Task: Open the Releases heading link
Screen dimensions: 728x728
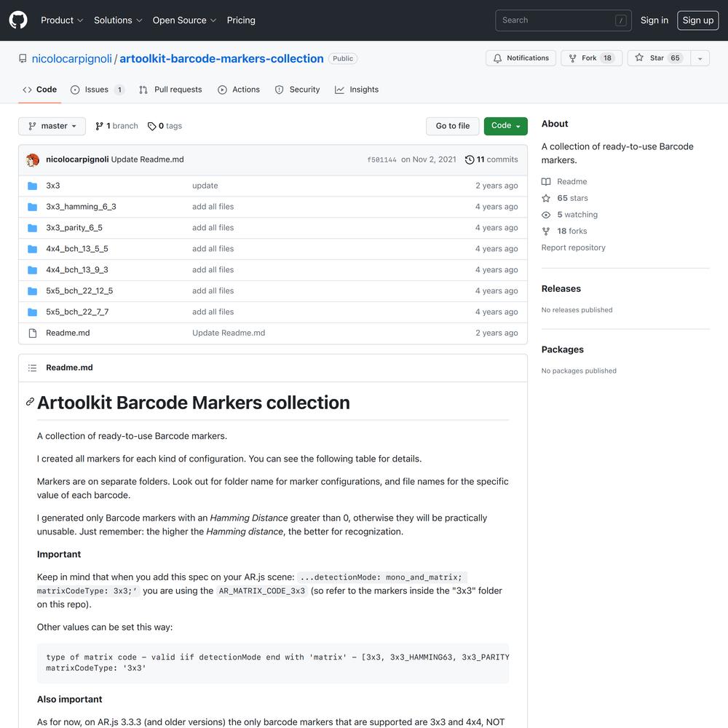Action: click(561, 289)
